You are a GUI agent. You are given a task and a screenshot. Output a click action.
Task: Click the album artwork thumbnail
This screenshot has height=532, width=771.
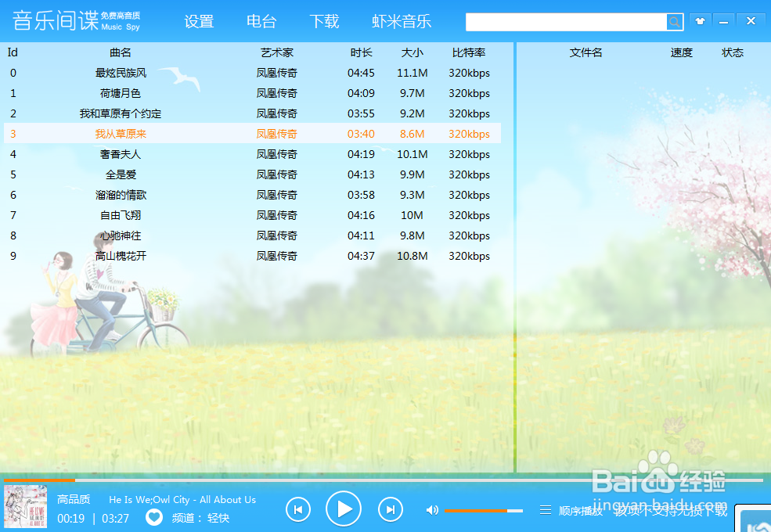(26, 509)
